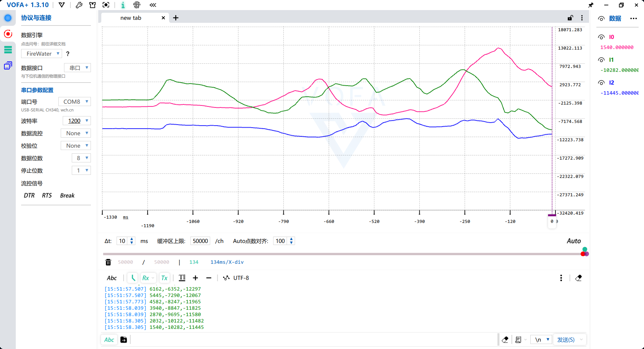Toggle the blue connection circle button
This screenshot has width=644, height=349.
point(8,18)
